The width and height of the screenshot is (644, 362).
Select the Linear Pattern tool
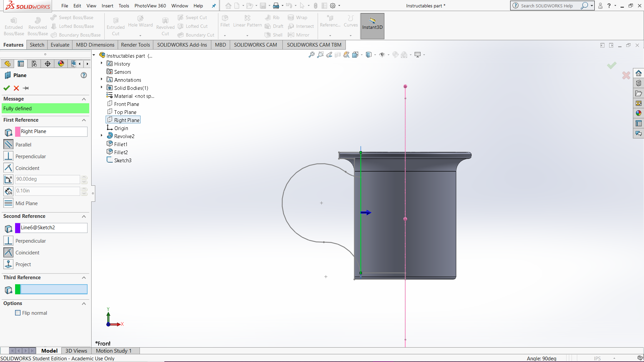point(247,21)
